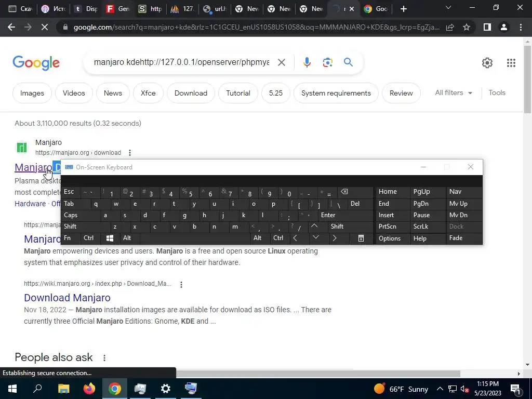
Task: Open the notification center icon
Action: click(515, 389)
